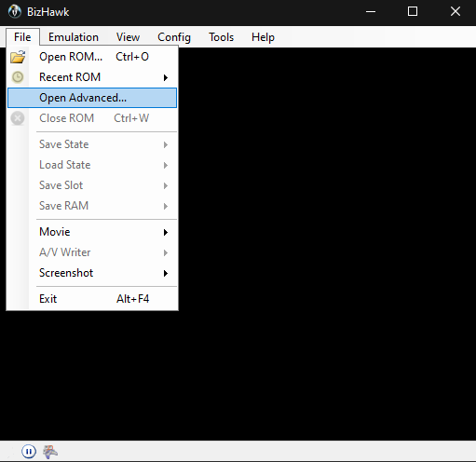Open the View menu
This screenshot has height=462, width=476.
pyautogui.click(x=128, y=37)
